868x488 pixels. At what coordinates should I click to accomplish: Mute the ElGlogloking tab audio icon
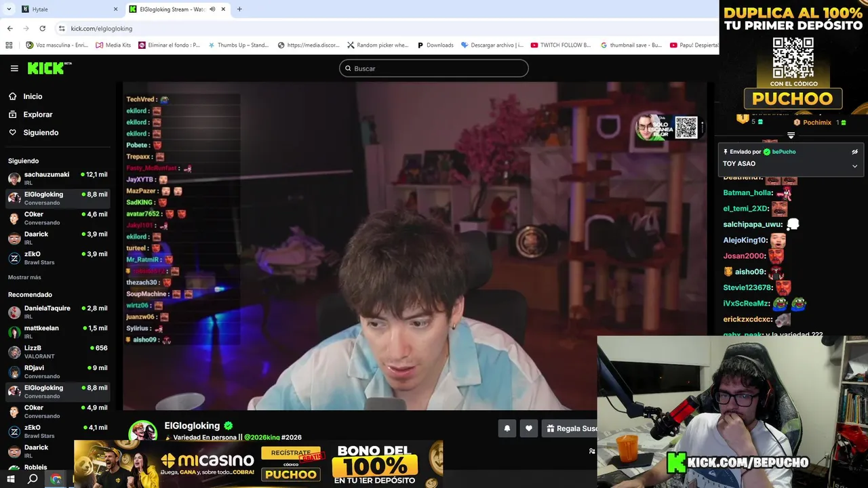click(x=212, y=9)
